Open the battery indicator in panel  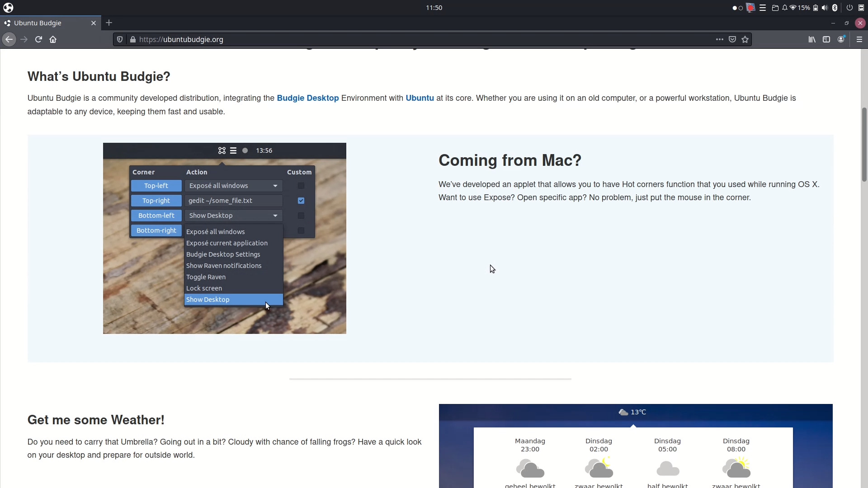point(816,8)
